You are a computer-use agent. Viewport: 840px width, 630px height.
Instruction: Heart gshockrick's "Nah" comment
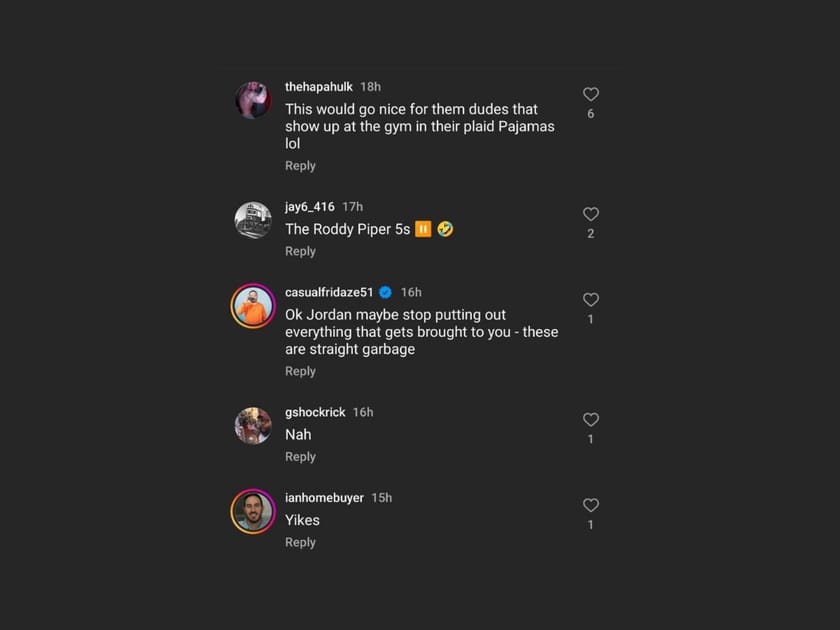(591, 420)
